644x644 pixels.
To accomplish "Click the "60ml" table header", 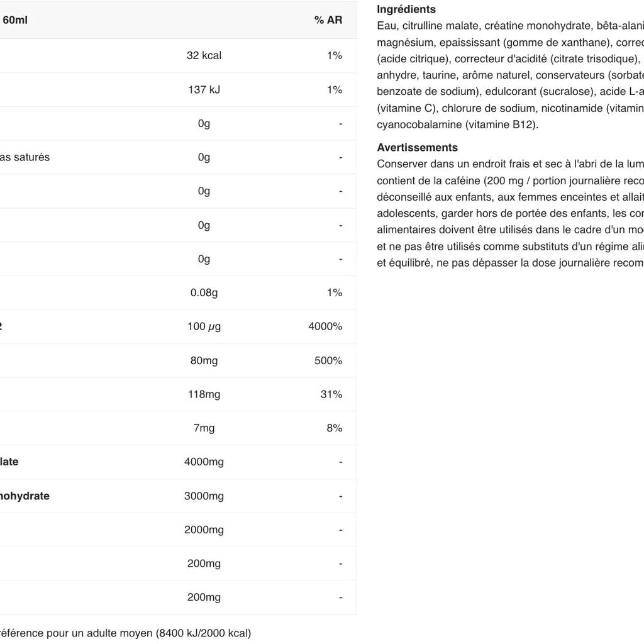I will click(x=15, y=20).
